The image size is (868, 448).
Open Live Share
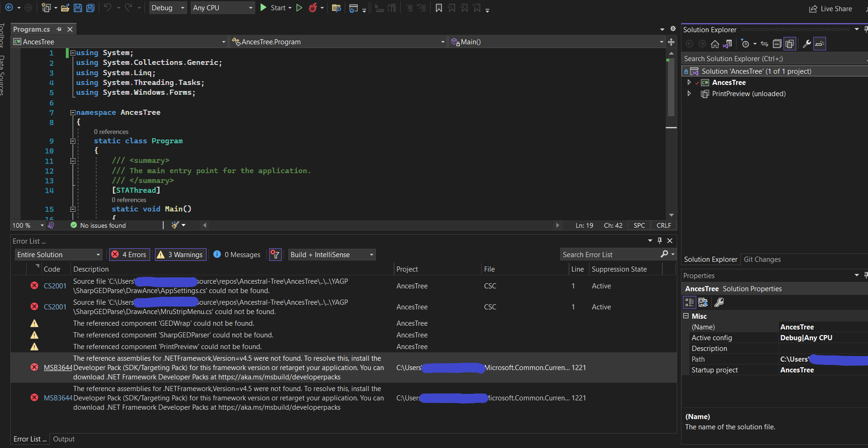point(830,9)
